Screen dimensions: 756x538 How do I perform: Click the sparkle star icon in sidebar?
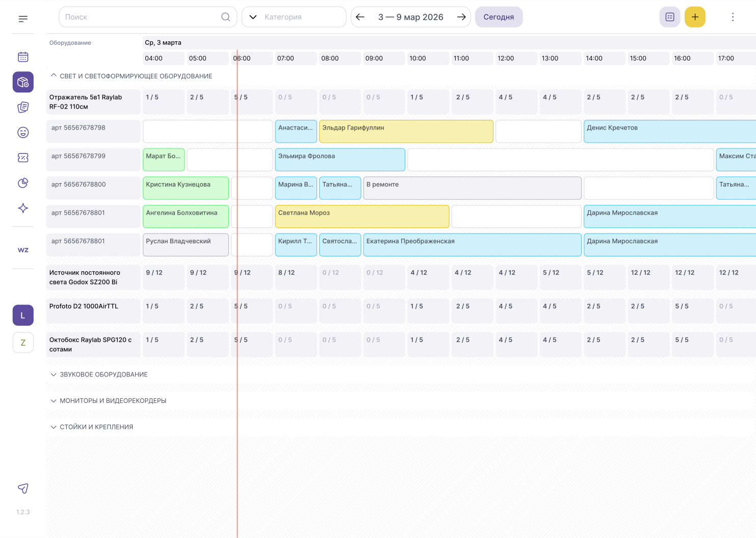pos(23,208)
